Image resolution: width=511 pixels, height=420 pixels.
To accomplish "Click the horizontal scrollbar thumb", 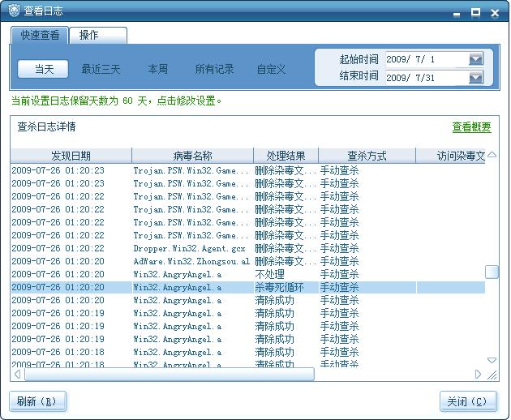I will click(170, 374).
